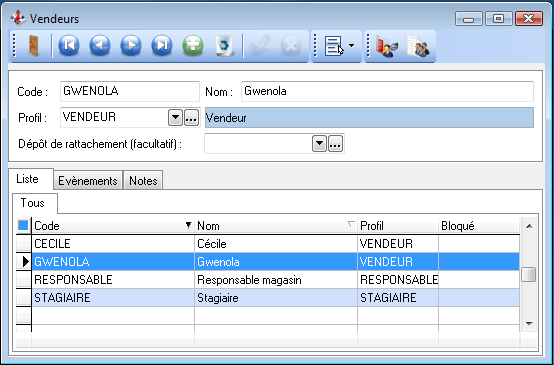
Task: Click the Profil VENDEUR text box
Action: pos(114,117)
